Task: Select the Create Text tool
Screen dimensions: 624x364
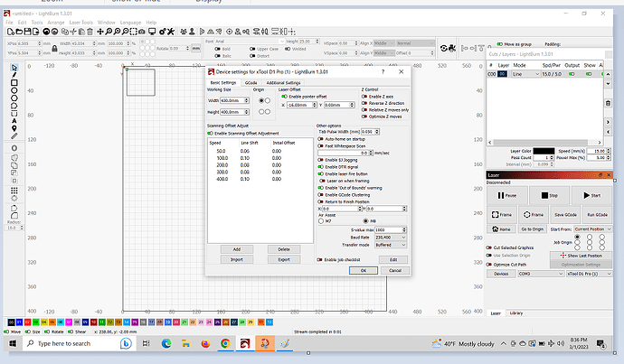Action: tap(14, 121)
